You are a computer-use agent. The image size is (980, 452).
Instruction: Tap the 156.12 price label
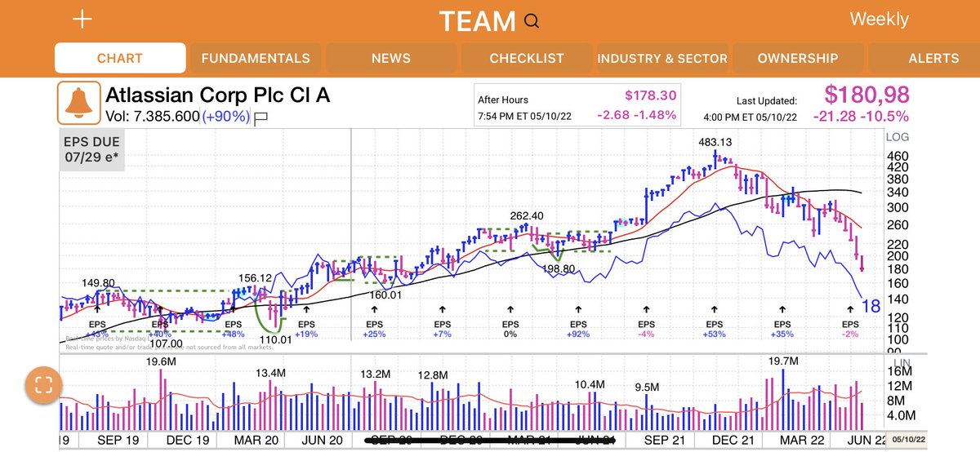[x=255, y=277]
